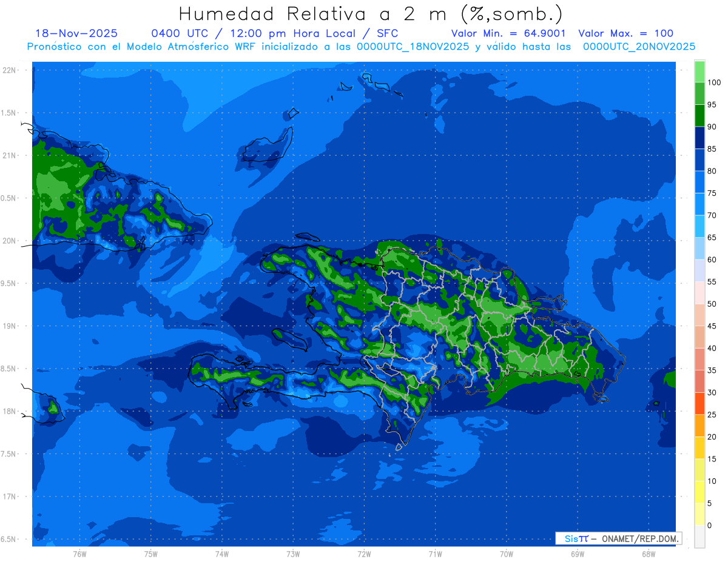
Task: Select the date '18-Nov-2025'
Action: 76,33
